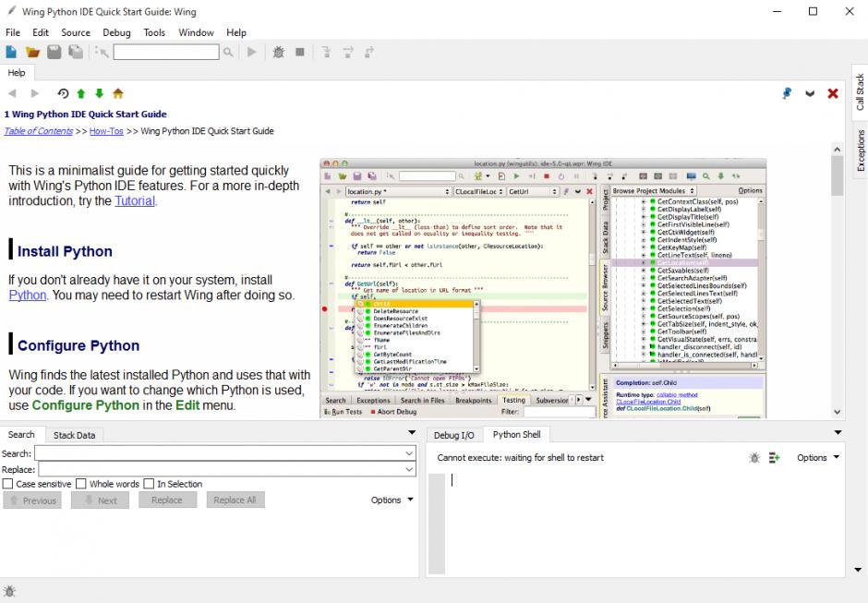
Task: Click the bug icon in Python Shell
Action: tap(754, 458)
